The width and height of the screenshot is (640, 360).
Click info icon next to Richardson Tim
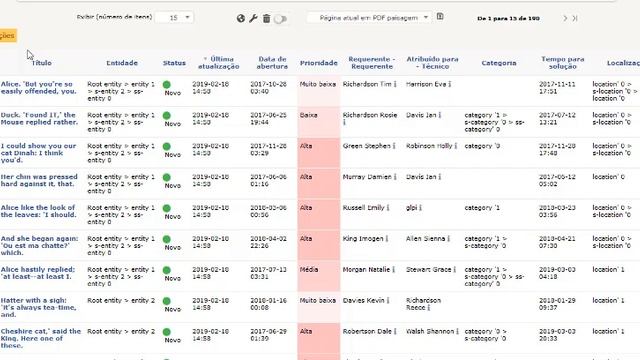coord(395,84)
